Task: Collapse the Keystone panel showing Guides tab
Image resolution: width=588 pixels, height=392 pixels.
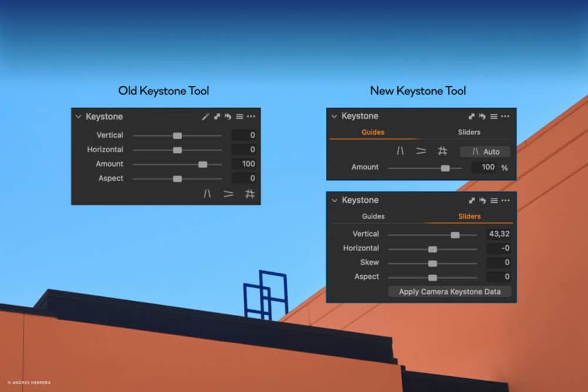Action: point(334,116)
